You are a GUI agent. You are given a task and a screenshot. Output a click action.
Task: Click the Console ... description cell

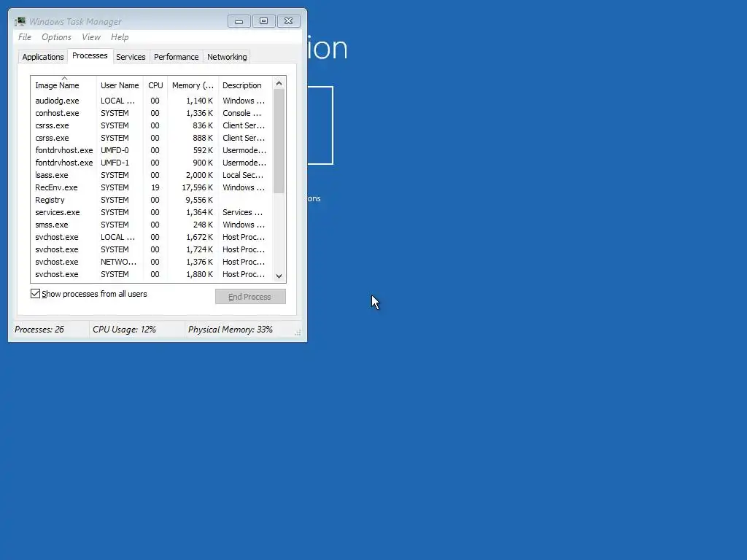[x=242, y=113]
